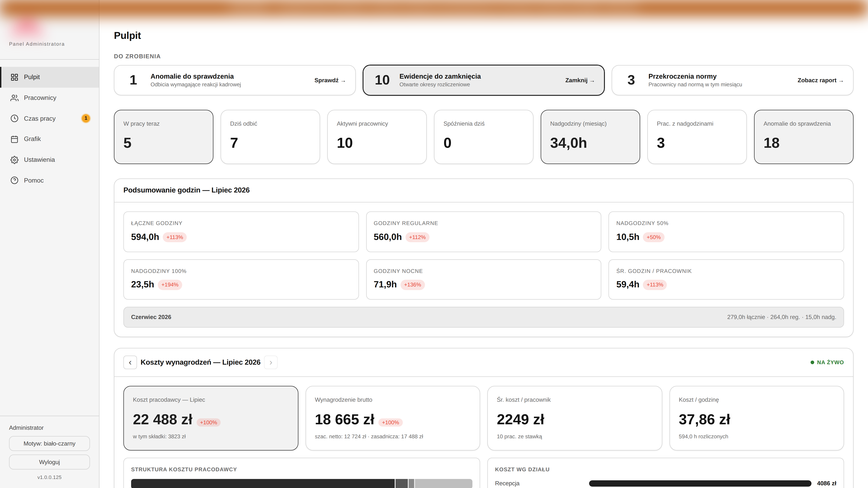Click the Grafik calendar icon
868x488 pixels.
click(14, 139)
